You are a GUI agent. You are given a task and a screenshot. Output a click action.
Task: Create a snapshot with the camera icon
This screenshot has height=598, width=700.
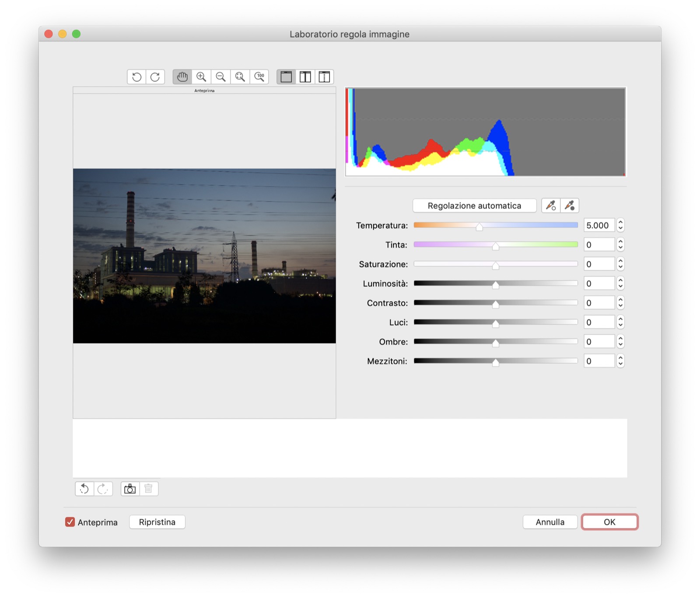tap(130, 489)
